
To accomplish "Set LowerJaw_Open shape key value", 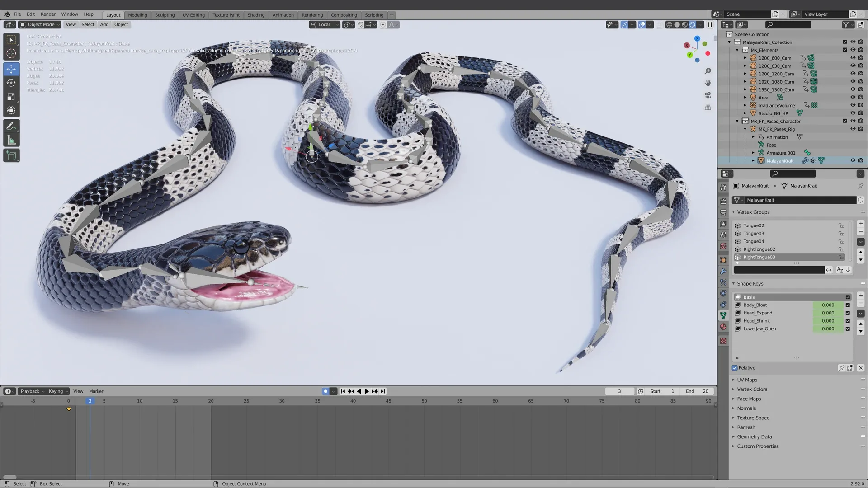I will point(829,329).
